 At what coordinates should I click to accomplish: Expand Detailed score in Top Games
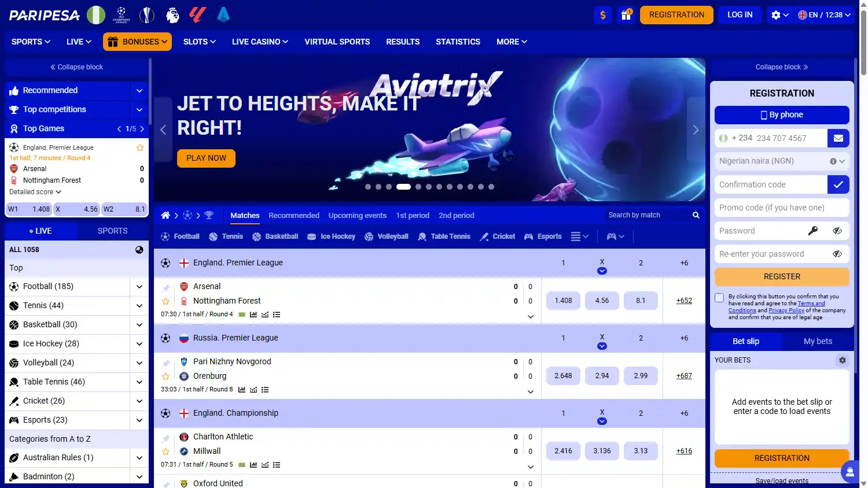point(35,192)
